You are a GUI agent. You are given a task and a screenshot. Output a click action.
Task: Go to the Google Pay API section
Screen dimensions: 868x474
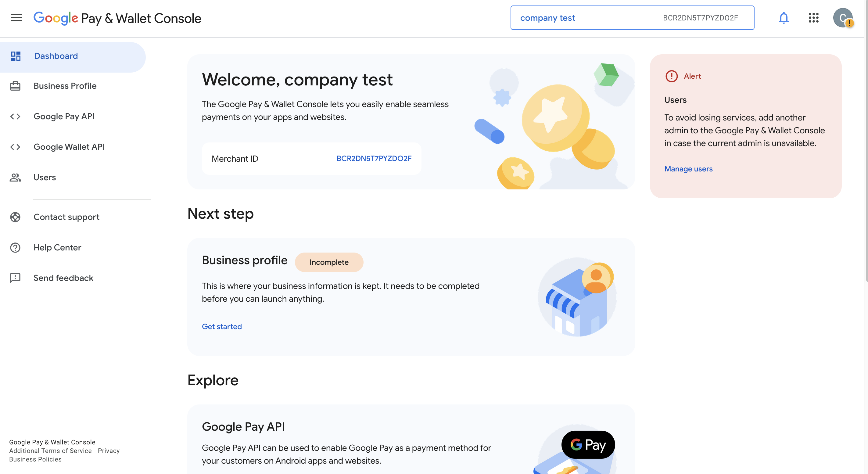pyautogui.click(x=64, y=117)
